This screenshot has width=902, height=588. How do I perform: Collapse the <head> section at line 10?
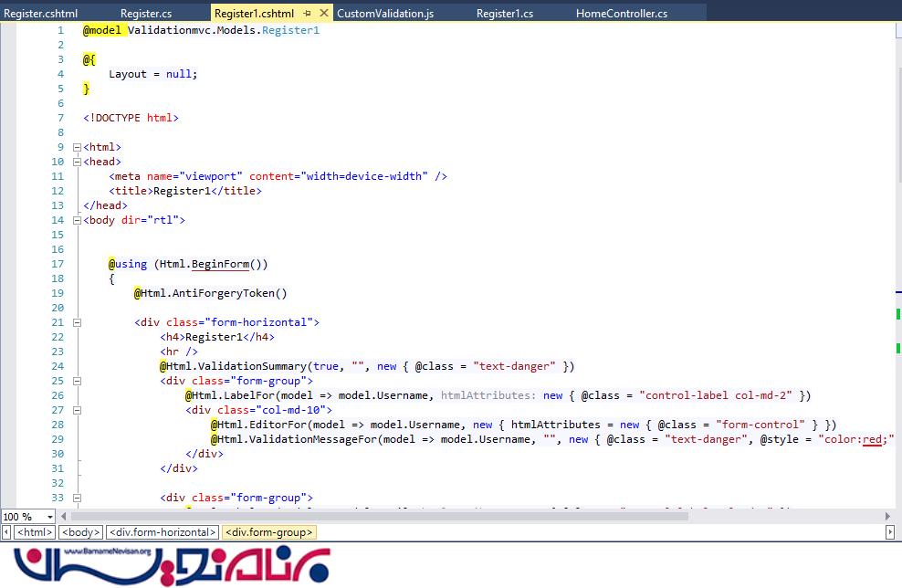(77, 162)
